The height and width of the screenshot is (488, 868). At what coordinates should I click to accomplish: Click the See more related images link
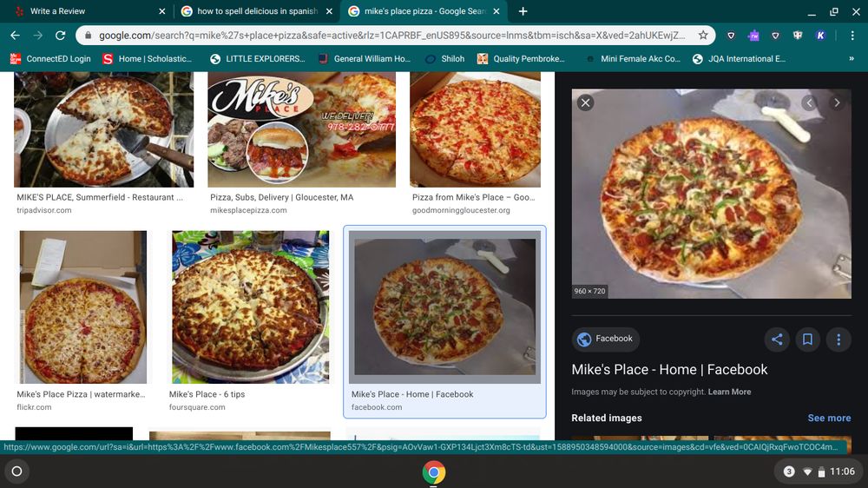click(829, 418)
